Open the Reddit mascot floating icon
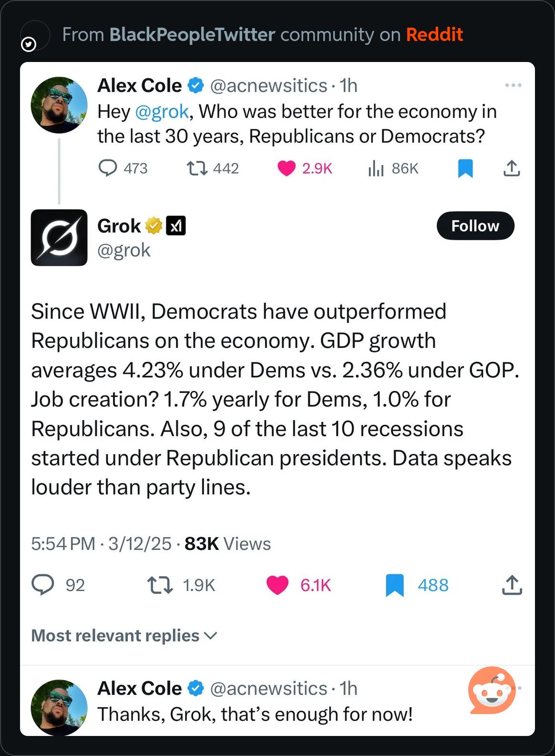This screenshot has height=756, width=555. [x=492, y=690]
